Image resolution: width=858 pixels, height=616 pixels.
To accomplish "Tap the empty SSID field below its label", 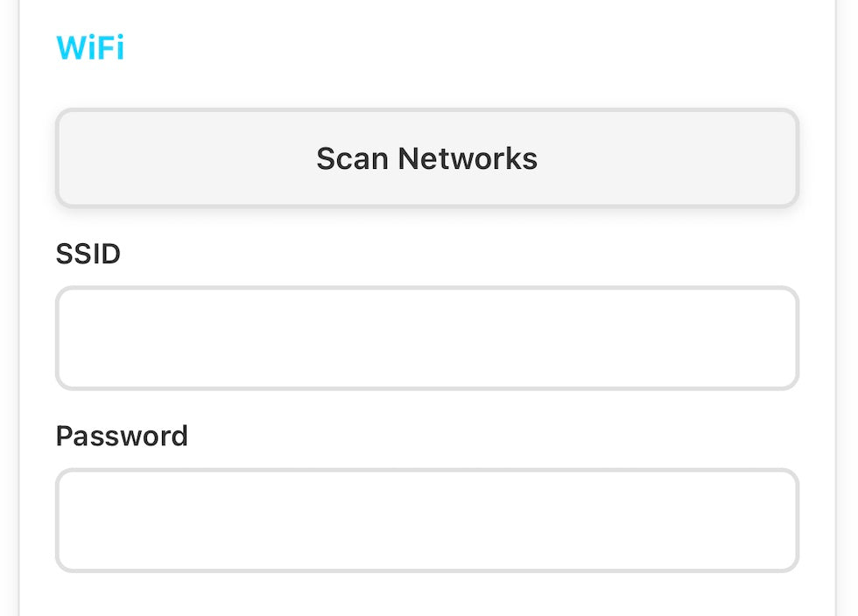I will (x=427, y=338).
